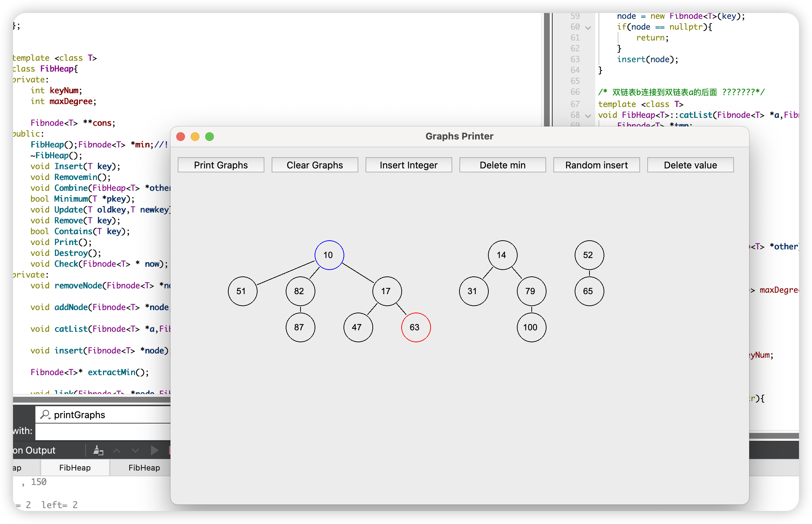Select the blue node 10

pos(329,255)
